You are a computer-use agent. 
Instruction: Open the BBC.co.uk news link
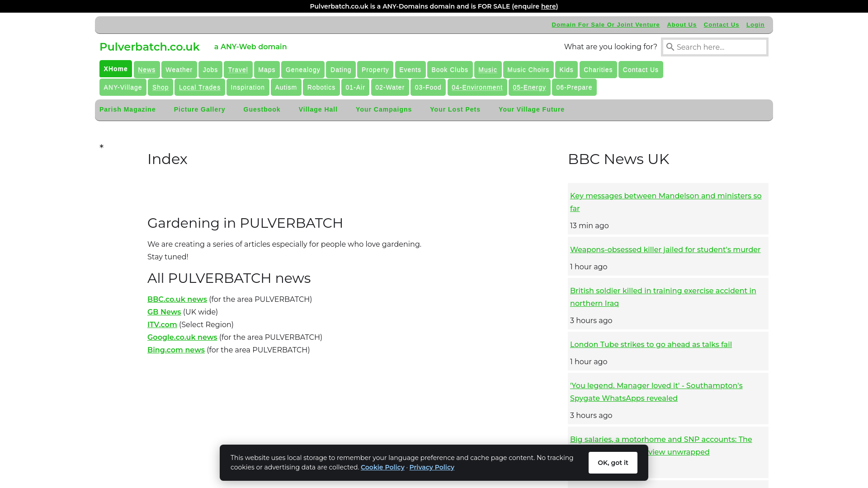pyautogui.click(x=177, y=299)
